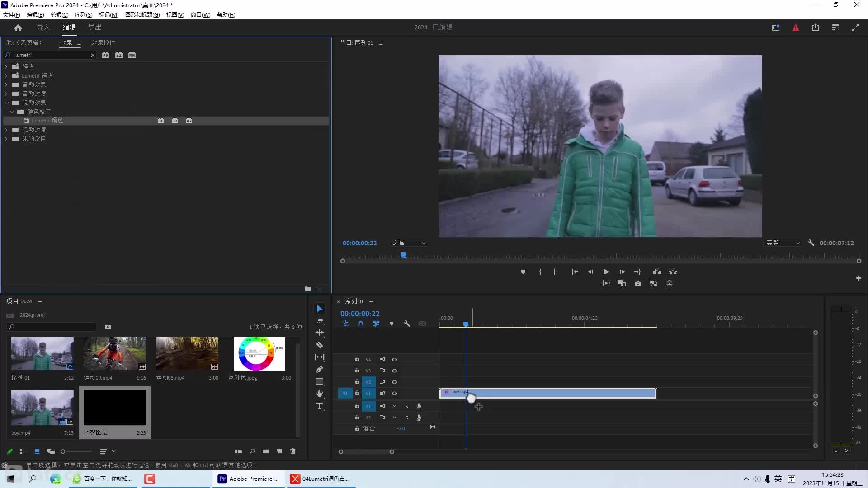868x488 pixels.
Task: Switch to the 导出 workspace tab
Action: (95, 28)
